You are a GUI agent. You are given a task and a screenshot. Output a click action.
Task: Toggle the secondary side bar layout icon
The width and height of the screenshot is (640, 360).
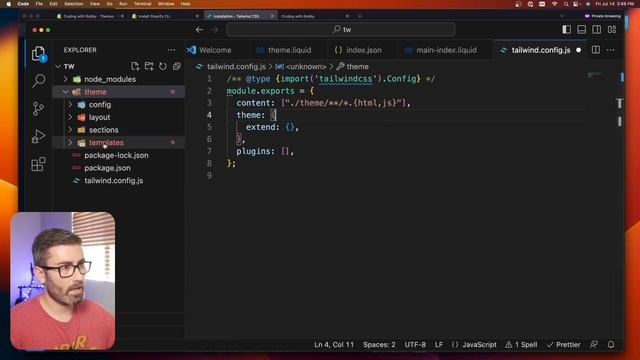(596, 29)
